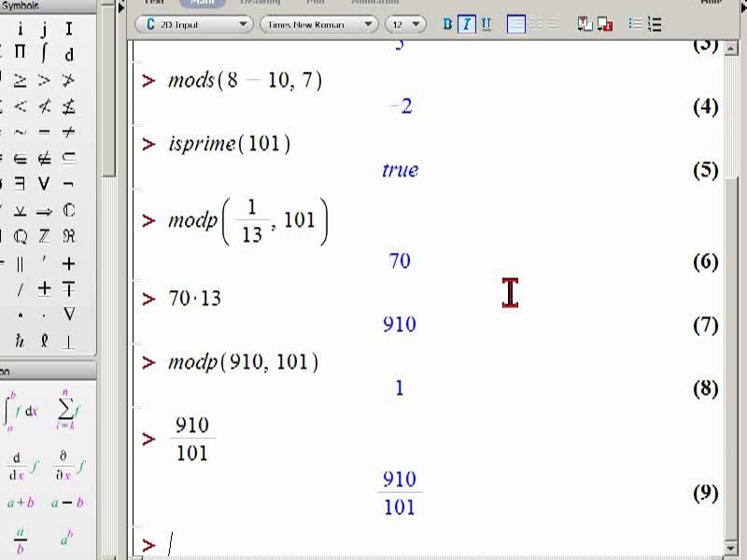Insert the logical not ¬ symbol
This screenshot has height=560, width=747.
click(x=68, y=183)
